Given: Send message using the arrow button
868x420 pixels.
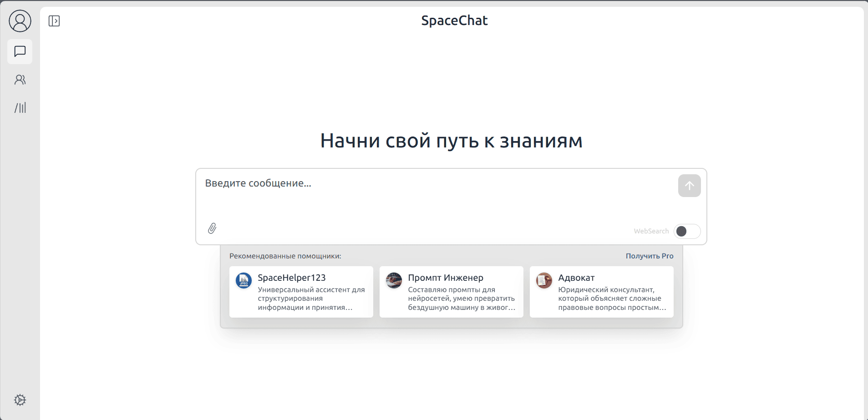Looking at the screenshot, I should [x=689, y=186].
